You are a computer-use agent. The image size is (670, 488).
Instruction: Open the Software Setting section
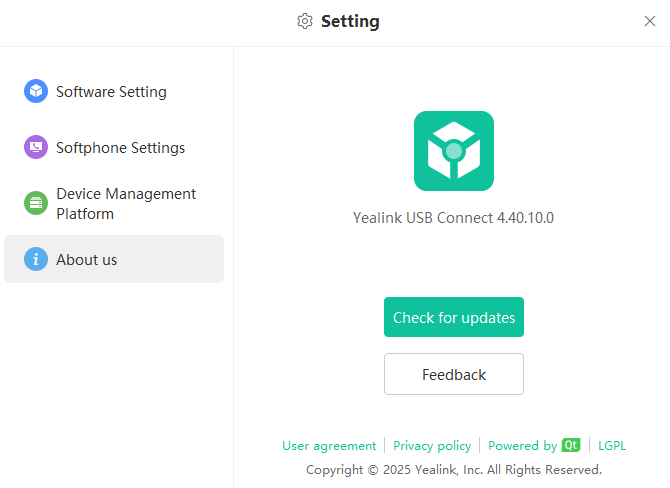114,91
